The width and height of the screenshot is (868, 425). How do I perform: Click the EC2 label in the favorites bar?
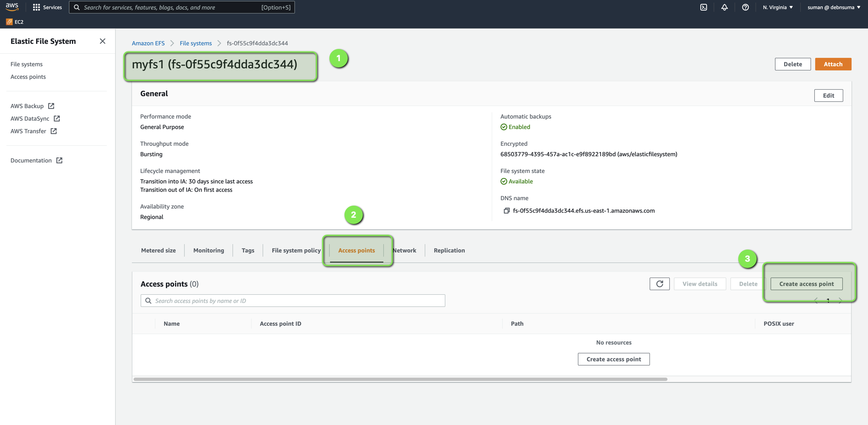(x=19, y=22)
